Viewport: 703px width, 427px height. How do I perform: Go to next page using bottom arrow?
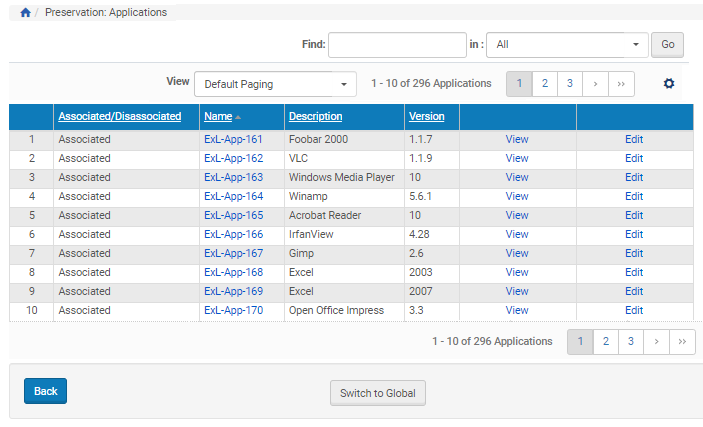[x=656, y=342]
